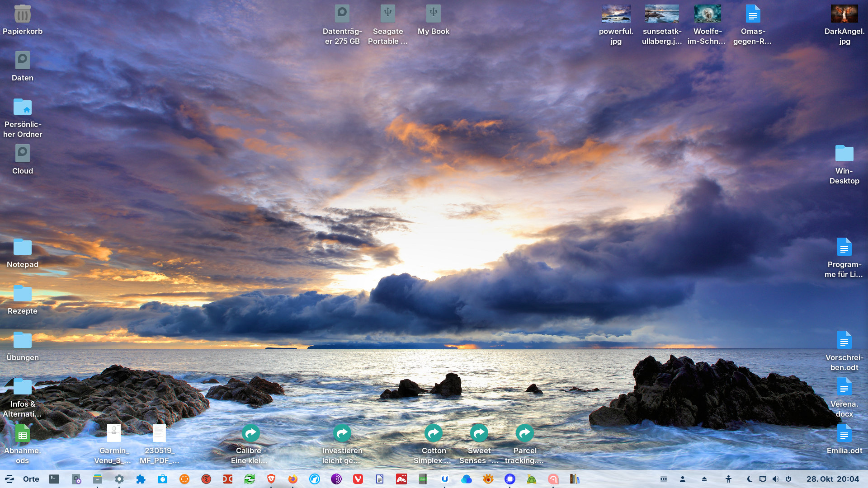Click the date and time clock
The height and width of the screenshot is (488, 868).
(x=833, y=479)
